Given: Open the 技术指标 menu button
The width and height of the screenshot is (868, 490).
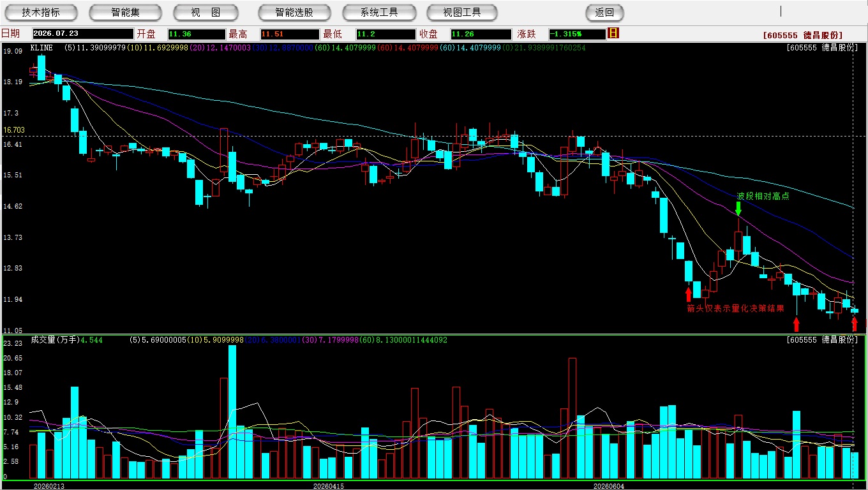Looking at the screenshot, I should 41,12.
